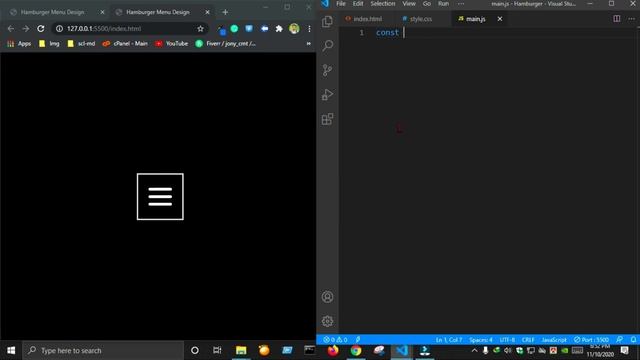Show hidden system tray icons
Image resolution: width=640 pixels, height=360 pixels.
point(474,350)
